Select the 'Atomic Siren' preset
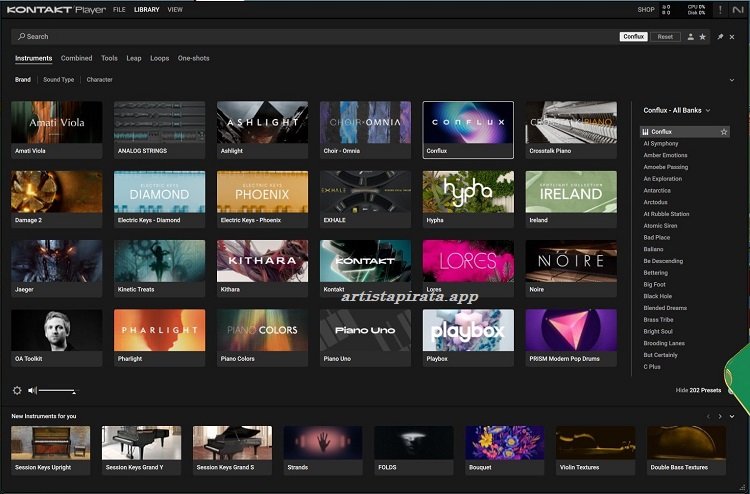750x494 pixels. [661, 226]
